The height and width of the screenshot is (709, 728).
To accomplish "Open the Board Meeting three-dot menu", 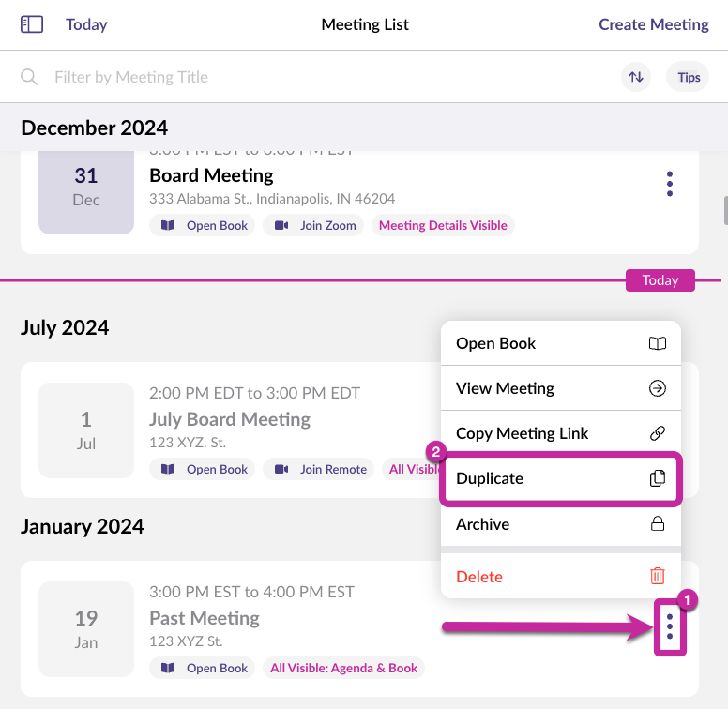I will pos(669,184).
